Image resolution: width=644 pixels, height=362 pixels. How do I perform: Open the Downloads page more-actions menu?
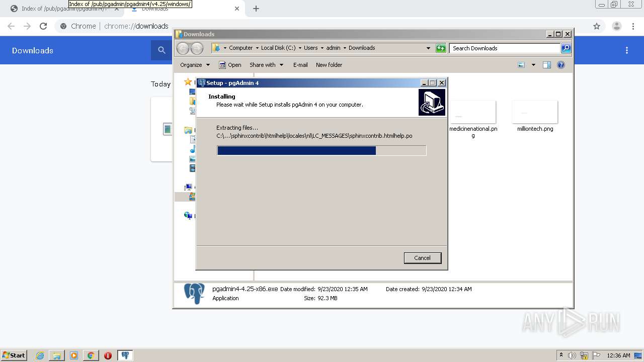pyautogui.click(x=627, y=50)
